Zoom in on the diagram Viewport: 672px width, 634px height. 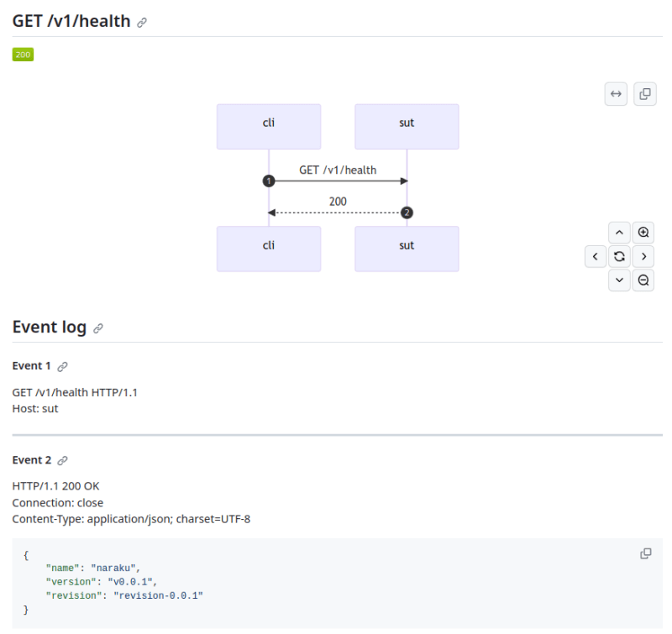[643, 233]
